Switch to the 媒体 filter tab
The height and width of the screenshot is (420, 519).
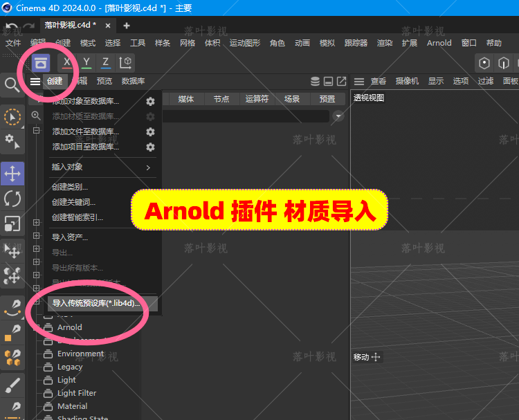186,99
